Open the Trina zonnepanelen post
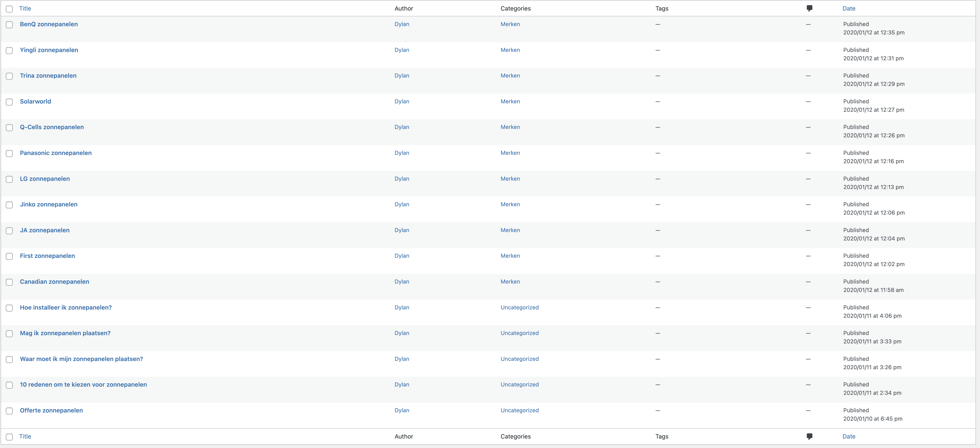 (48, 76)
